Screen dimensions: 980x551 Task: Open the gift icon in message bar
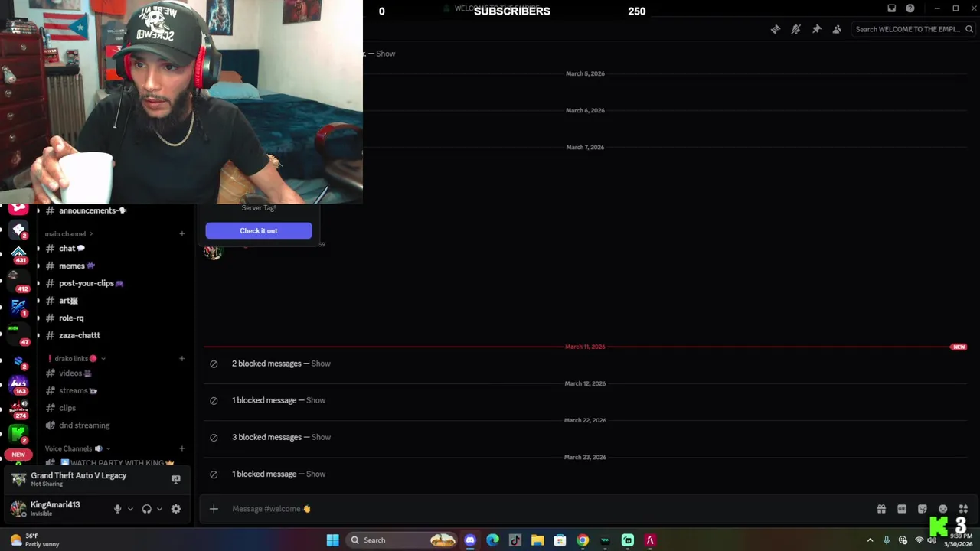(x=881, y=509)
